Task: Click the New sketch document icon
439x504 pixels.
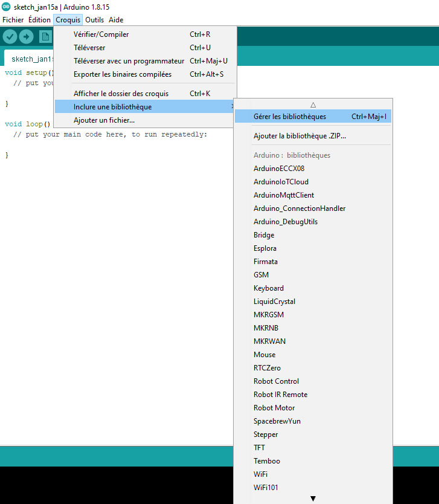Action: [46, 37]
